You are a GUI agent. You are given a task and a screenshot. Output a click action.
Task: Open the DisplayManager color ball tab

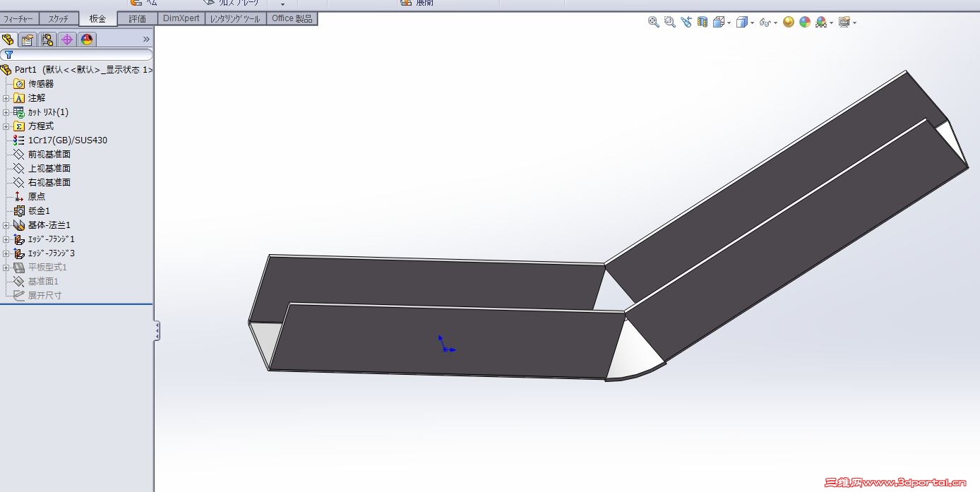(x=87, y=40)
